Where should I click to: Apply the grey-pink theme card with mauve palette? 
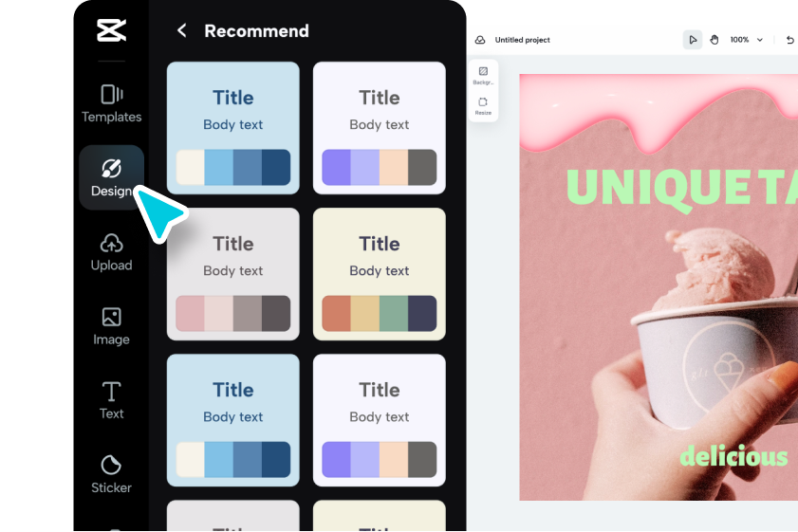233,274
